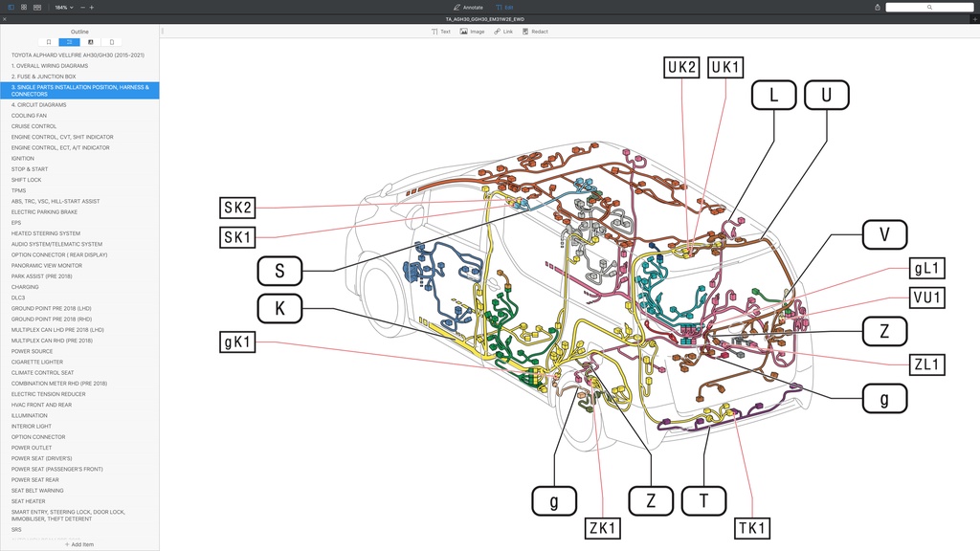
Task: Select the Image insert tool
Action: [473, 32]
